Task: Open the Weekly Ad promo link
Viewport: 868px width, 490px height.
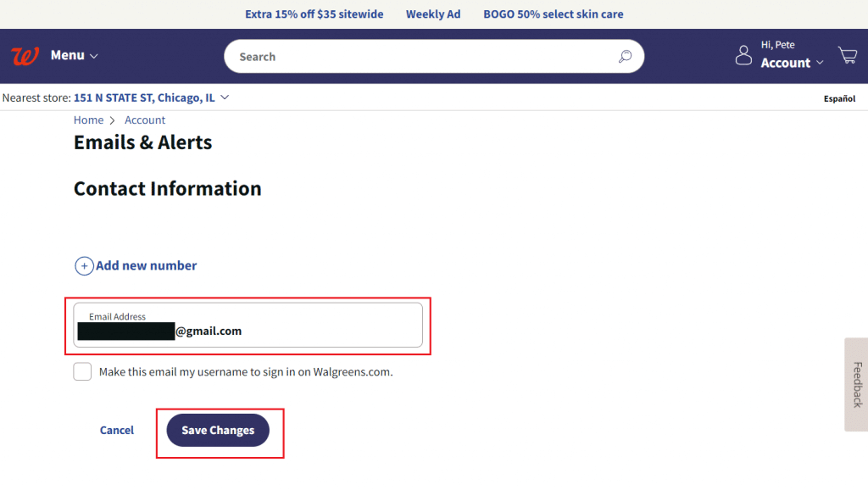Action: tap(432, 14)
